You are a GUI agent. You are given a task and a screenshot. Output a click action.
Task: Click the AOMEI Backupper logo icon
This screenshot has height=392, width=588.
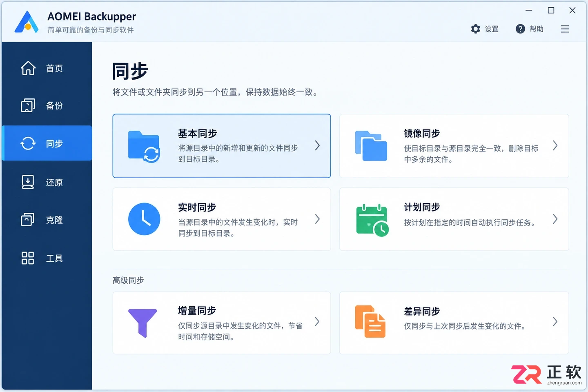tap(27, 22)
